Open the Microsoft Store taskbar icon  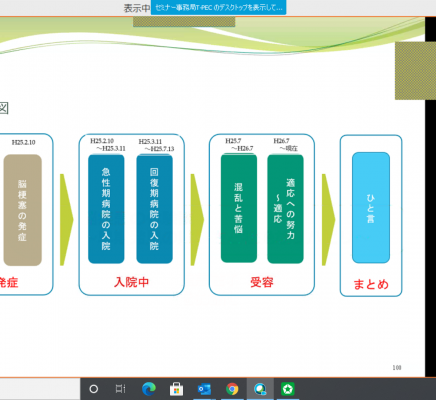(x=176, y=389)
